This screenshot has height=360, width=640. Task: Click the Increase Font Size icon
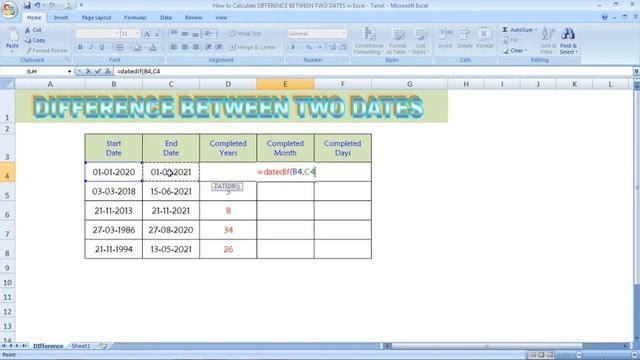tap(147, 33)
